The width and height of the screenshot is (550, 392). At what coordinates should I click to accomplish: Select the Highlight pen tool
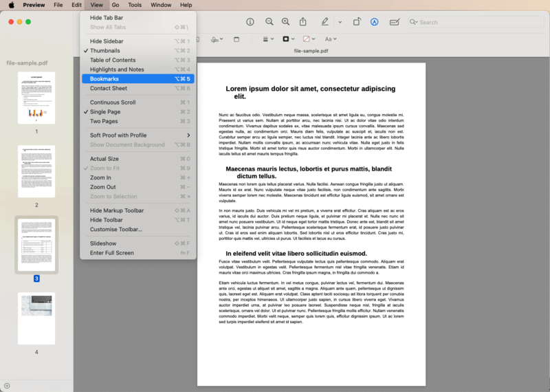point(324,22)
